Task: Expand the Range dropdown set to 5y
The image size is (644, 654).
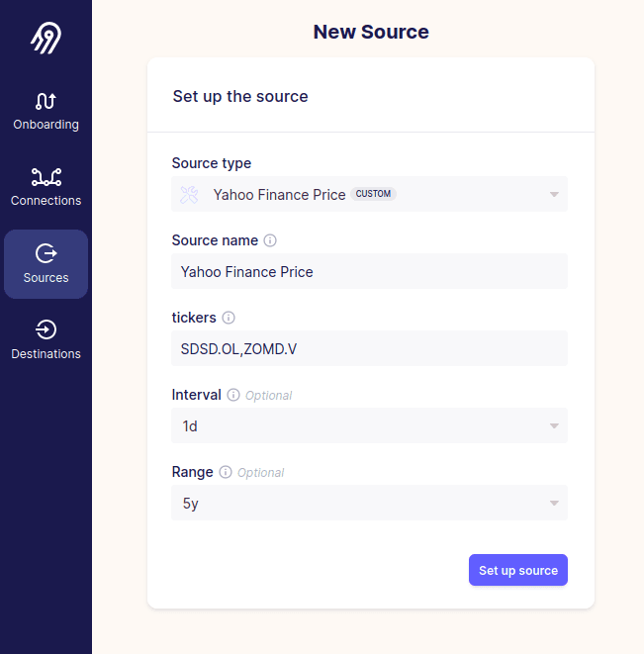Action: 369,503
